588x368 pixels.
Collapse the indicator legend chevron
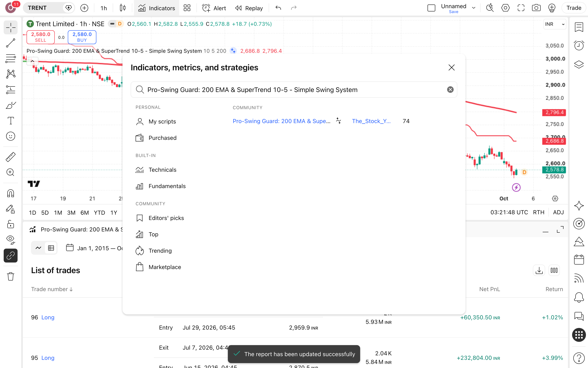(x=32, y=61)
